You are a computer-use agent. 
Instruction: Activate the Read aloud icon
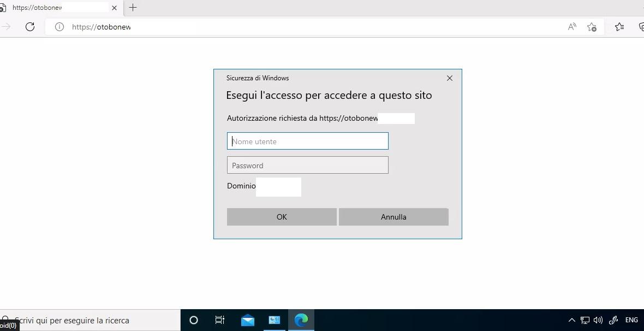(572, 27)
